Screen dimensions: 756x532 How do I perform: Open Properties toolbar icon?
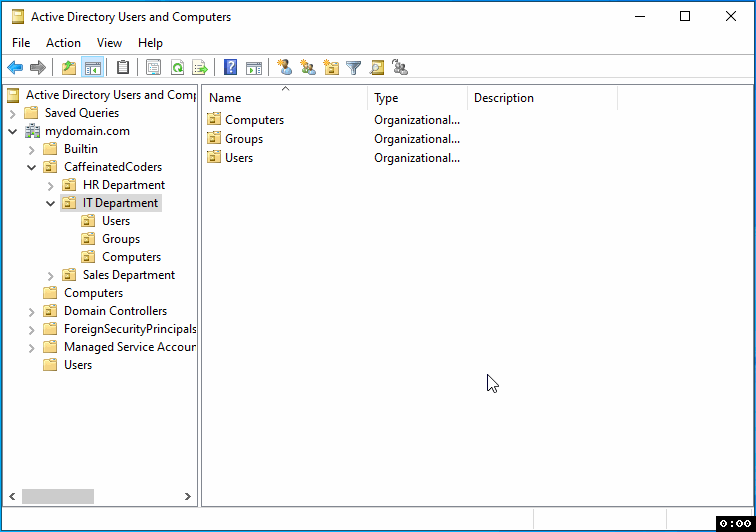click(153, 68)
